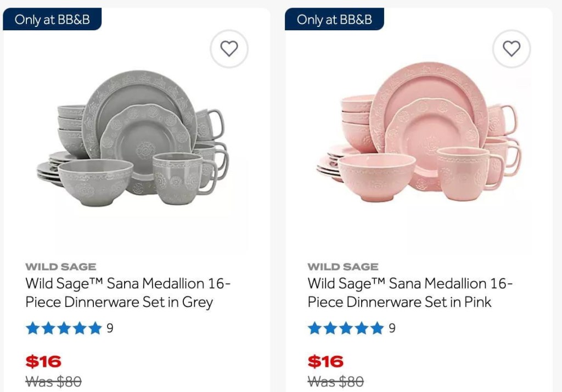This screenshot has height=392, width=562.
Task: Click WILD SAGE brand label above Pink set
Action: click(x=342, y=267)
